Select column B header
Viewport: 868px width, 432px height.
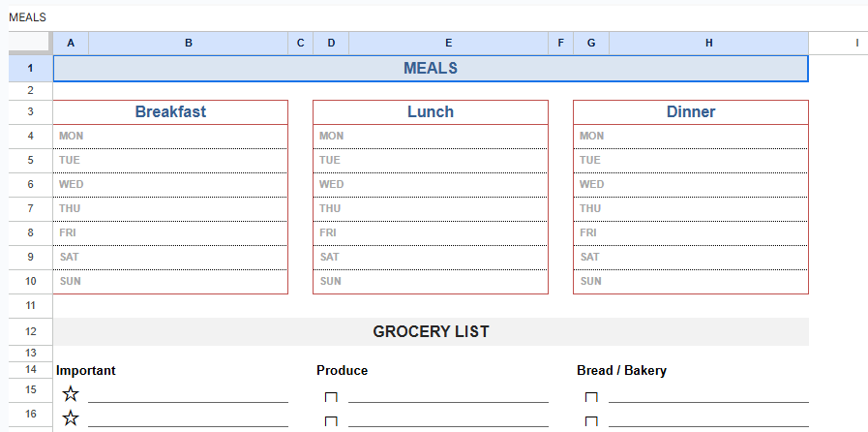(188, 43)
